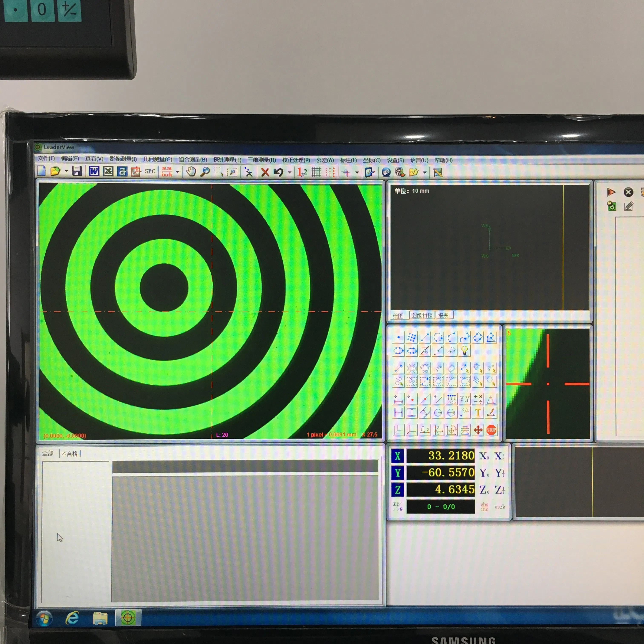This screenshot has width=644, height=644.
Task: Export to Word using toolbar icon
Action: (94, 172)
